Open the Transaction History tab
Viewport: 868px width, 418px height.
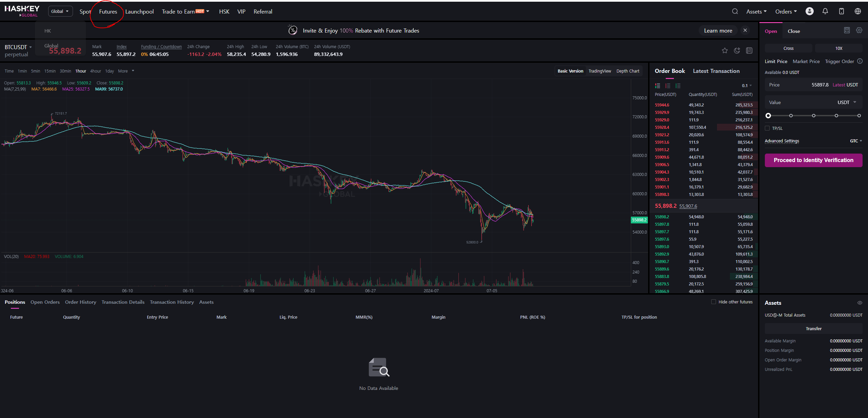point(172,302)
